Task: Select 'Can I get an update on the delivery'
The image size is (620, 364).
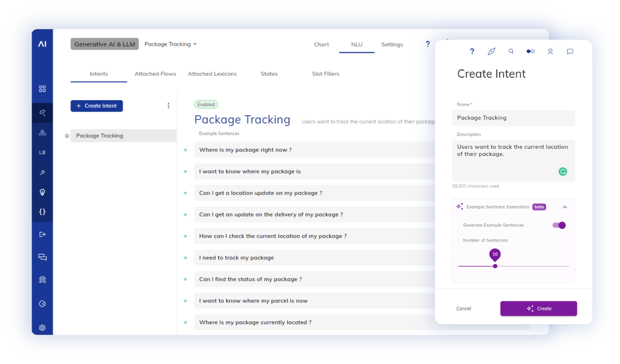Action: pos(315,214)
